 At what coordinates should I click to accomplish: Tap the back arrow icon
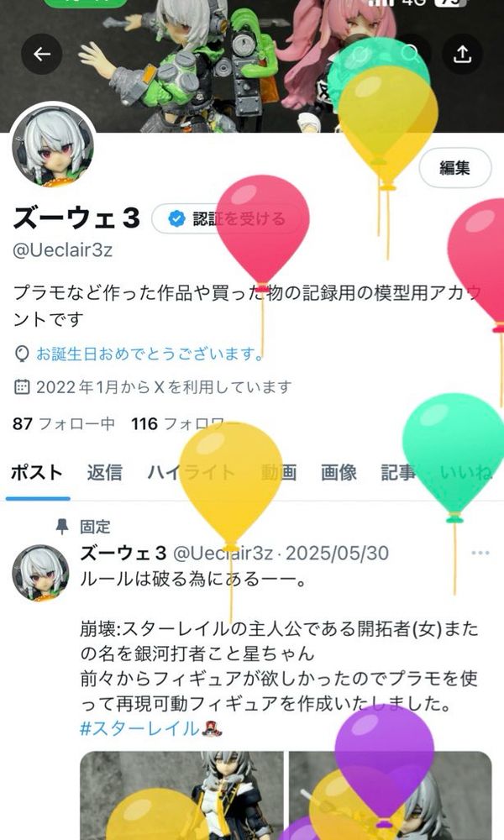pos(42,54)
